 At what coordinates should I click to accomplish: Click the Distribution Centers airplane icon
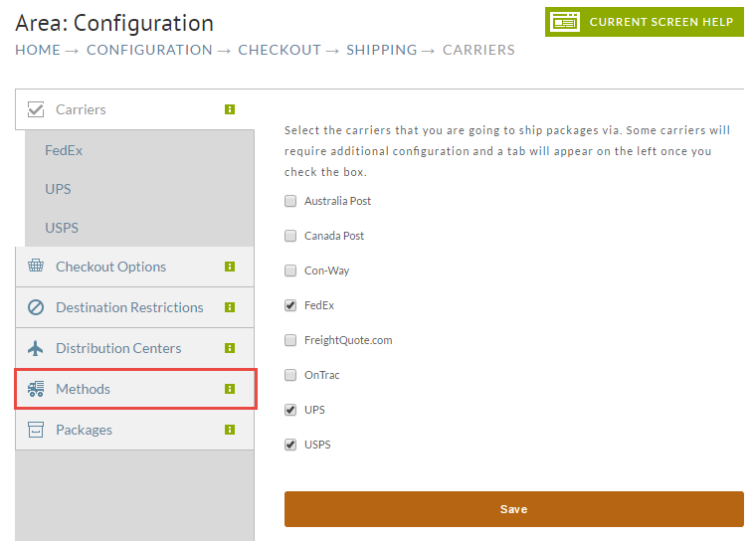[x=36, y=348]
